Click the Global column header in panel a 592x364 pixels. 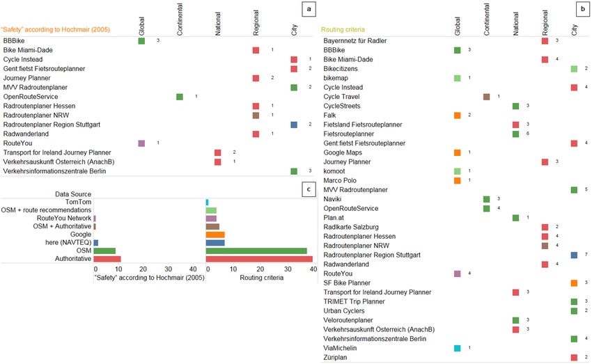(141, 26)
